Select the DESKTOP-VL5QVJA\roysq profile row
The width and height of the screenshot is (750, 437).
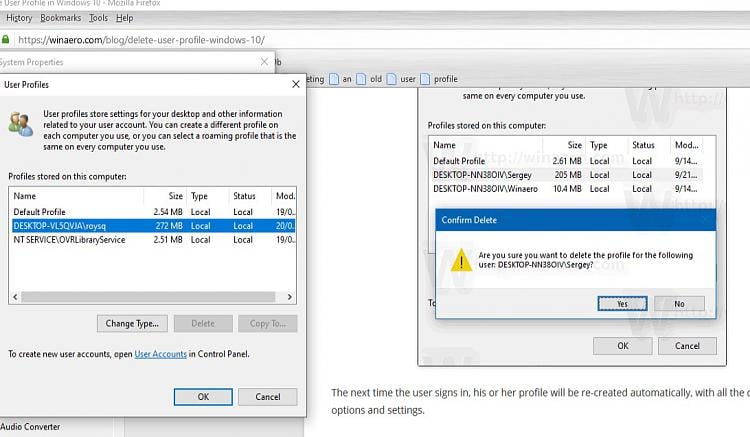click(x=153, y=226)
